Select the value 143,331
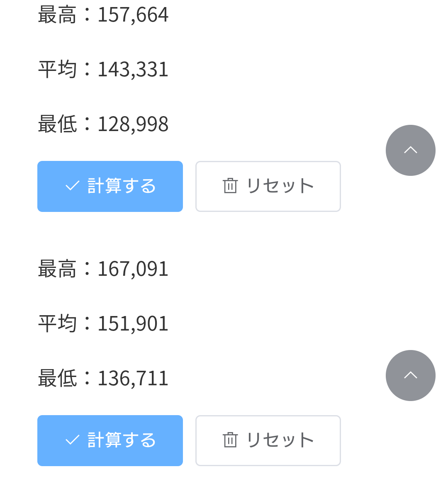448x479 pixels. click(133, 69)
